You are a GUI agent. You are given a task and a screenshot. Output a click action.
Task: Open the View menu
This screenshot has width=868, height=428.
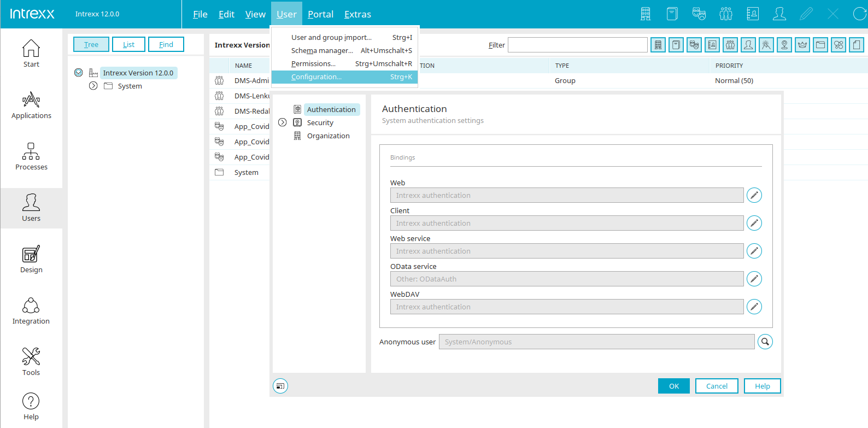coord(255,14)
